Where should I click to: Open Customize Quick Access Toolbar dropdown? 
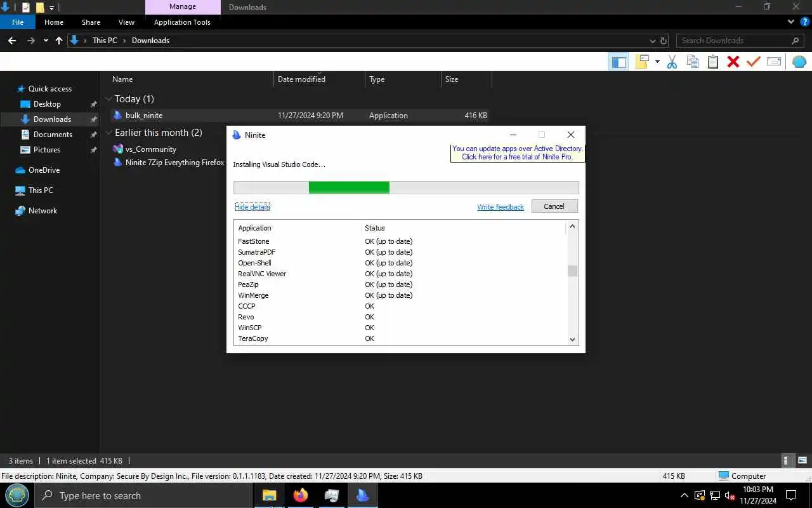[52, 8]
